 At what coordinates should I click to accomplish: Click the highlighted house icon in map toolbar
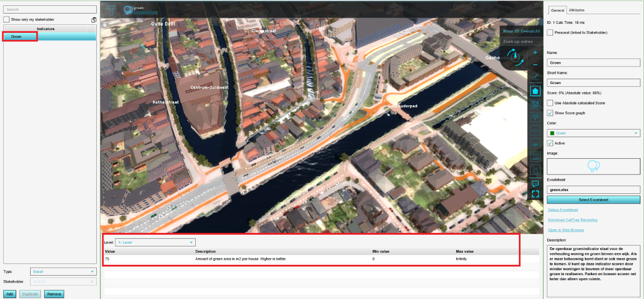coord(535,91)
